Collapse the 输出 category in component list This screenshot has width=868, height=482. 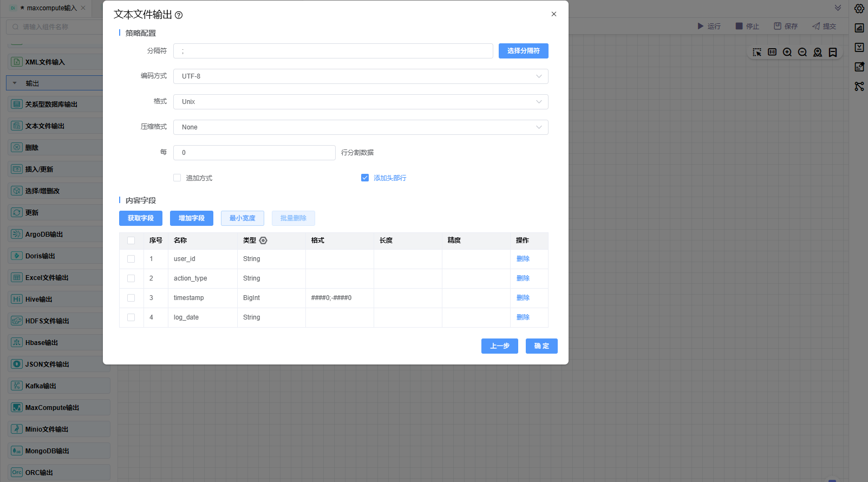pyautogui.click(x=15, y=83)
